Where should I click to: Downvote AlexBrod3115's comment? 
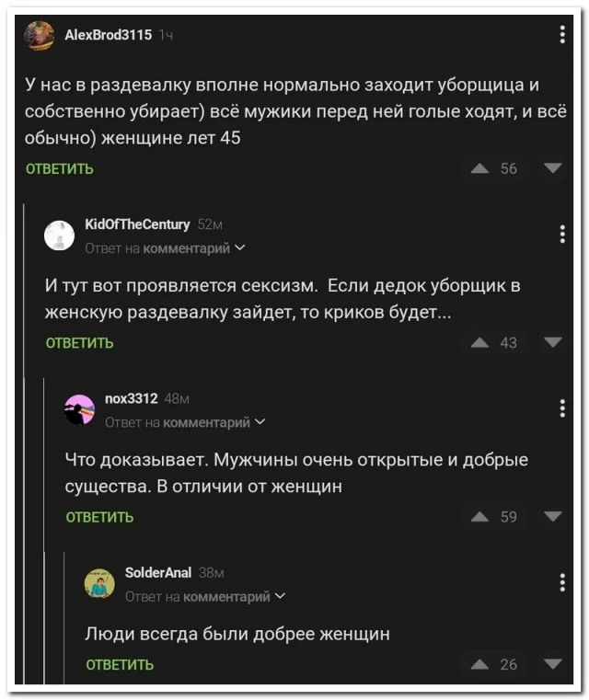(x=552, y=168)
